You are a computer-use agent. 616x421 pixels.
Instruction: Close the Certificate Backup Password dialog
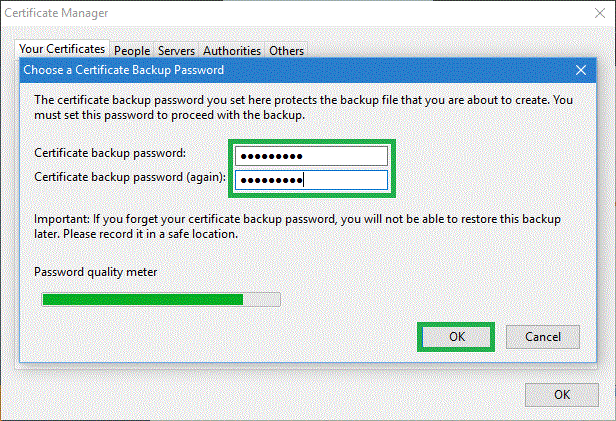pyautogui.click(x=580, y=70)
